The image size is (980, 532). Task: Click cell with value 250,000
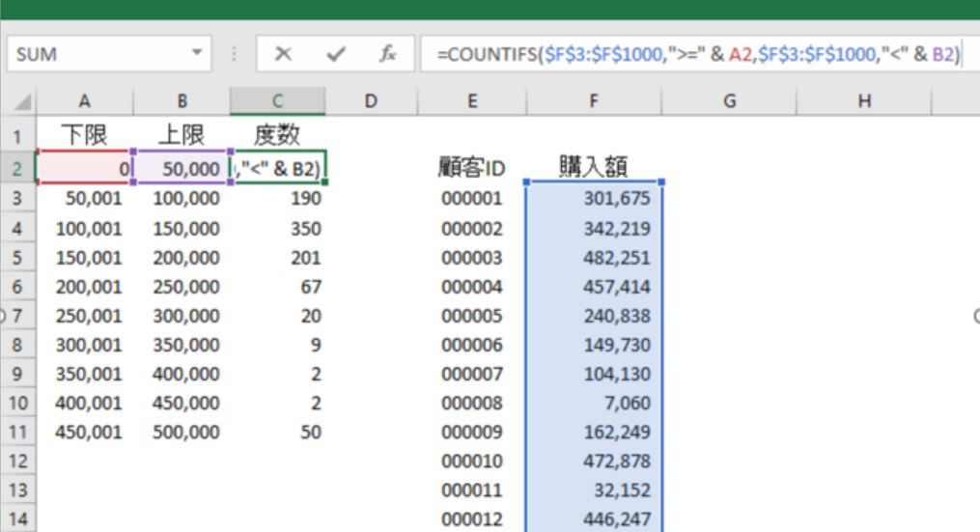182,287
